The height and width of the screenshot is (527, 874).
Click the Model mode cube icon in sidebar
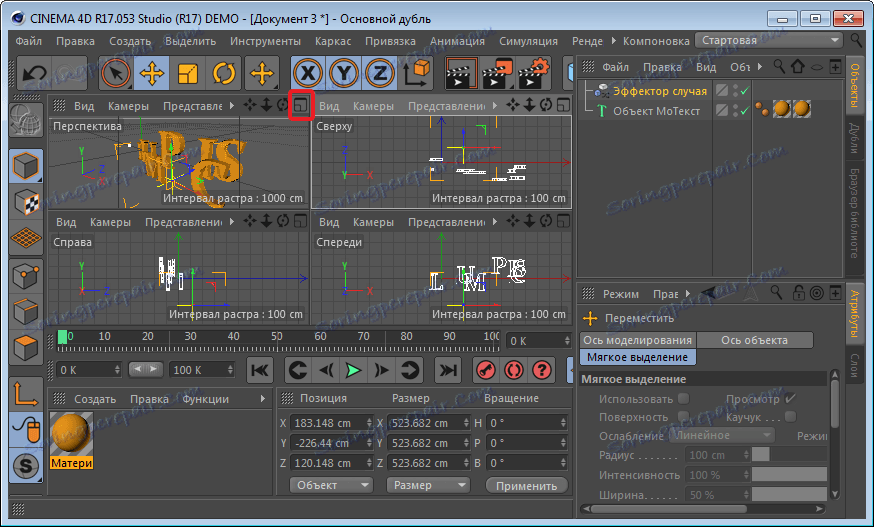click(x=26, y=166)
